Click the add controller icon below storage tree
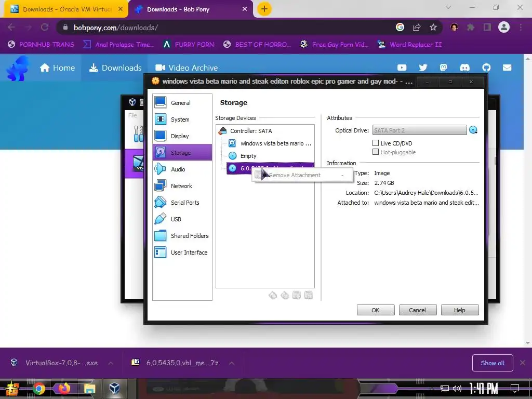Screen dimensions: 532x399 click(x=273, y=296)
